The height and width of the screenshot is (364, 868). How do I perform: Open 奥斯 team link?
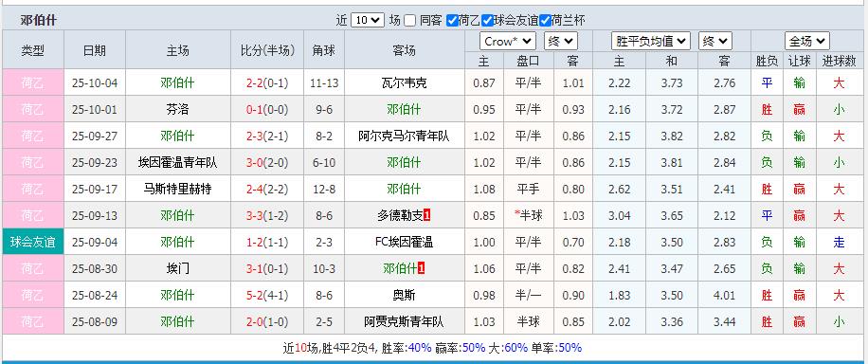[x=404, y=296]
